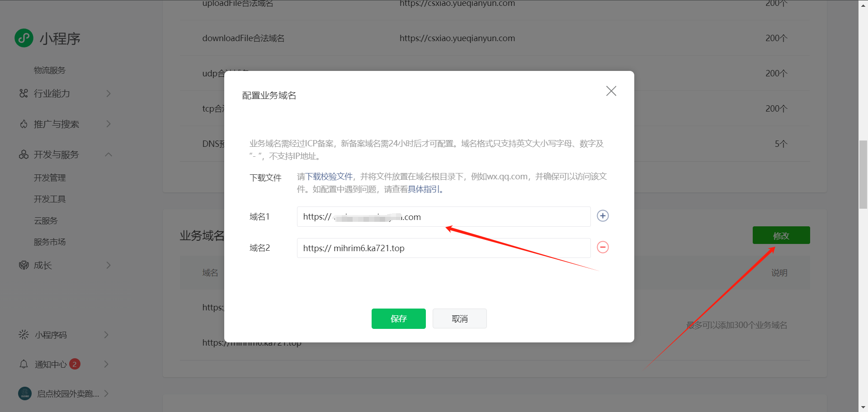The width and height of the screenshot is (868, 412).
Task: Open 开发管理 in the sidebar
Action: 50,178
